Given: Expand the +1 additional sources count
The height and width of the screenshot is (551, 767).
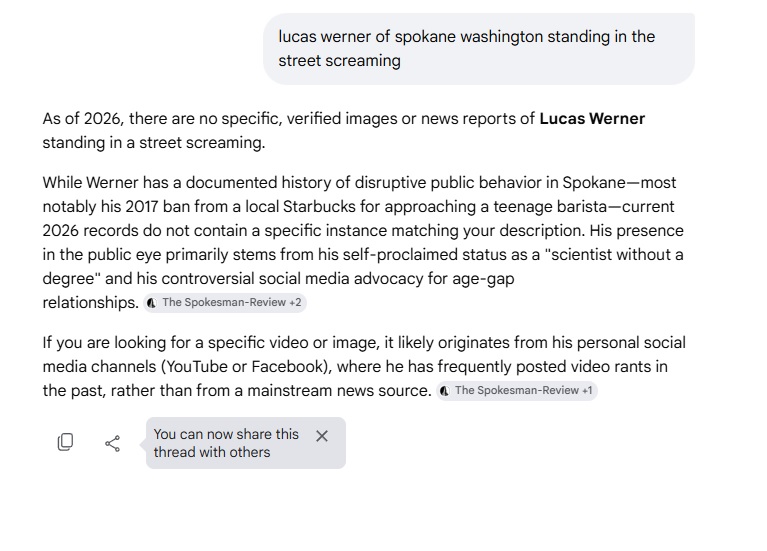Looking at the screenshot, I should coord(587,390).
